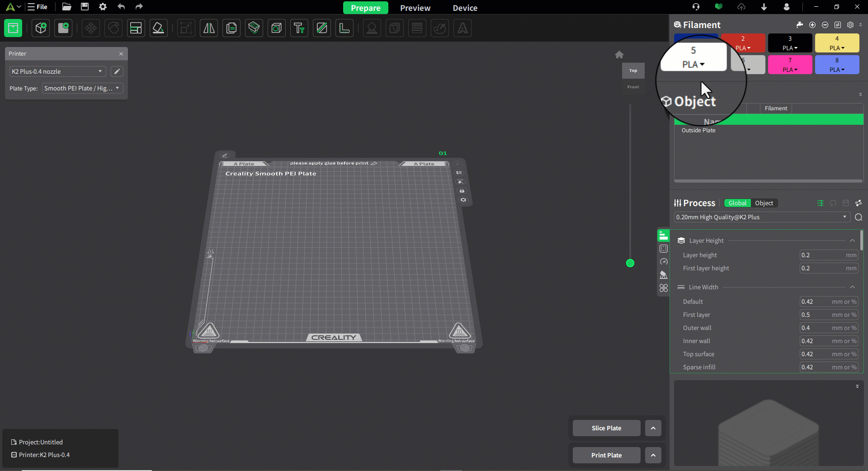Click the Slice Plate button
Screen dimensions: 868x471
tap(606, 428)
